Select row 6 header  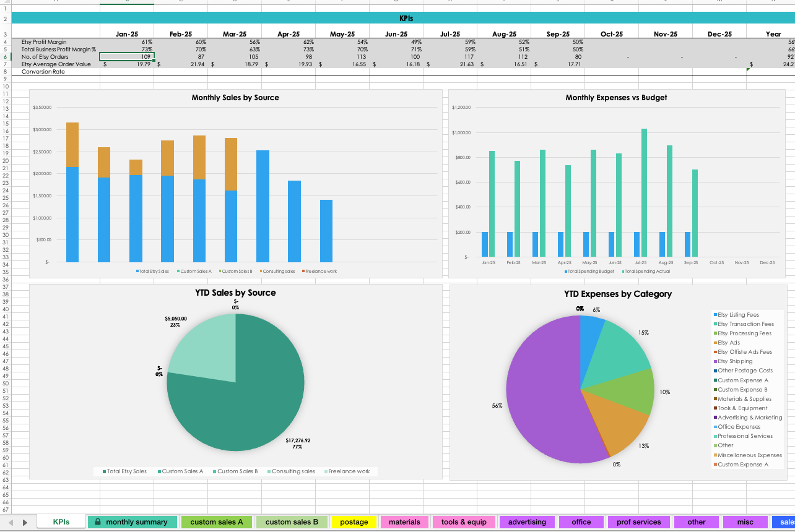pyautogui.click(x=6, y=57)
